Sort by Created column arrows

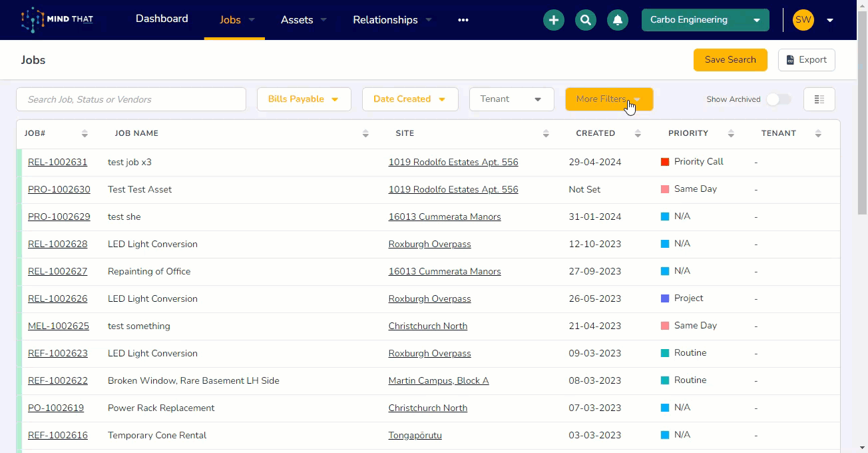click(x=637, y=133)
